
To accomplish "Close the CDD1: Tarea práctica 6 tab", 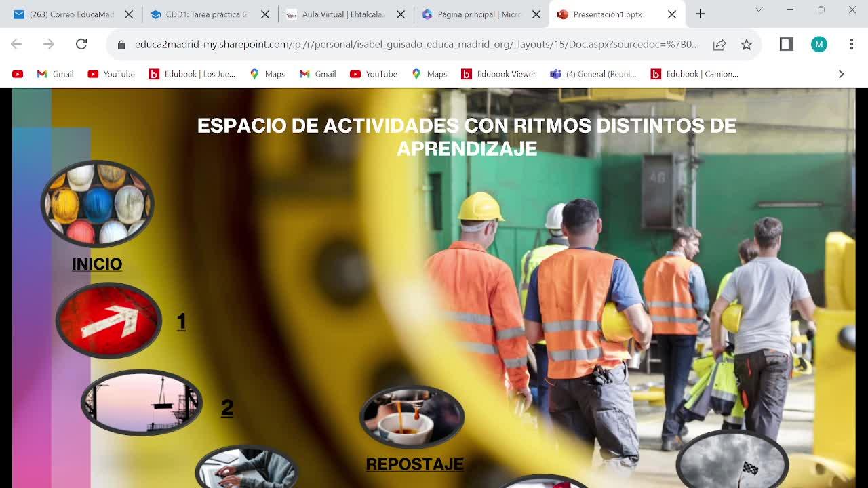I will click(265, 14).
